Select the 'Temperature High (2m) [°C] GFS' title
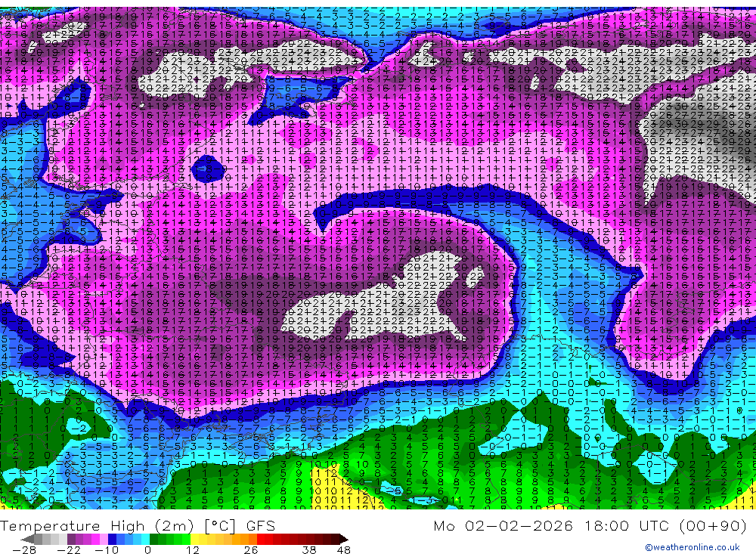756x554 pixels. click(138, 525)
